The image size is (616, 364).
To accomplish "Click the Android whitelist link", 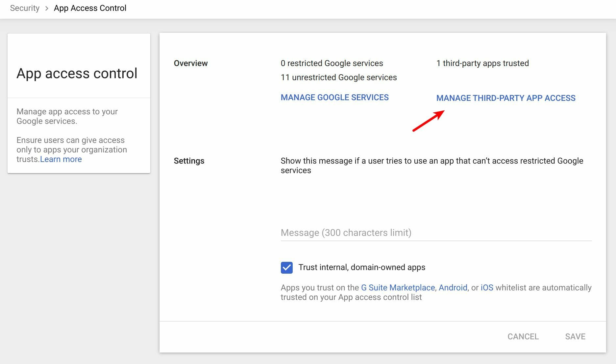I will [453, 287].
